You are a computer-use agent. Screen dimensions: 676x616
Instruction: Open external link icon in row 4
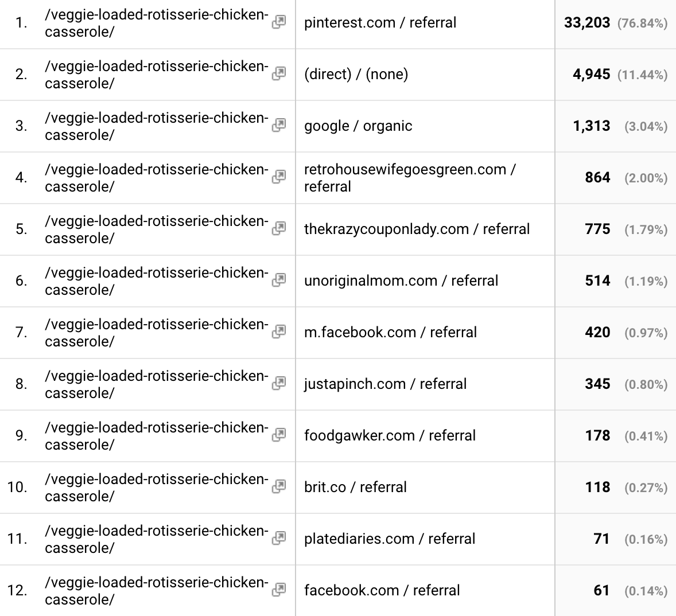pyautogui.click(x=279, y=177)
